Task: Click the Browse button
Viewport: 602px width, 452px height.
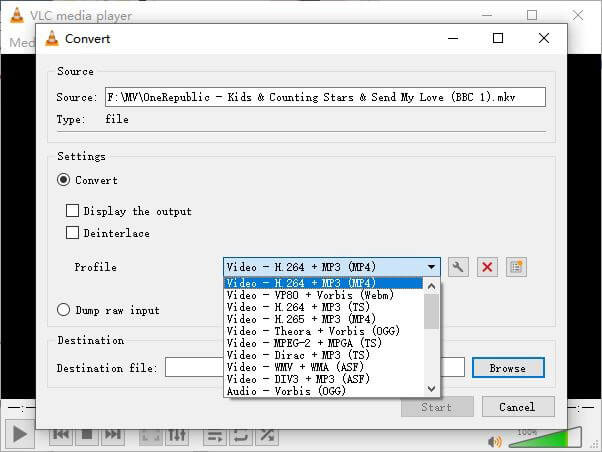Action: coord(508,368)
